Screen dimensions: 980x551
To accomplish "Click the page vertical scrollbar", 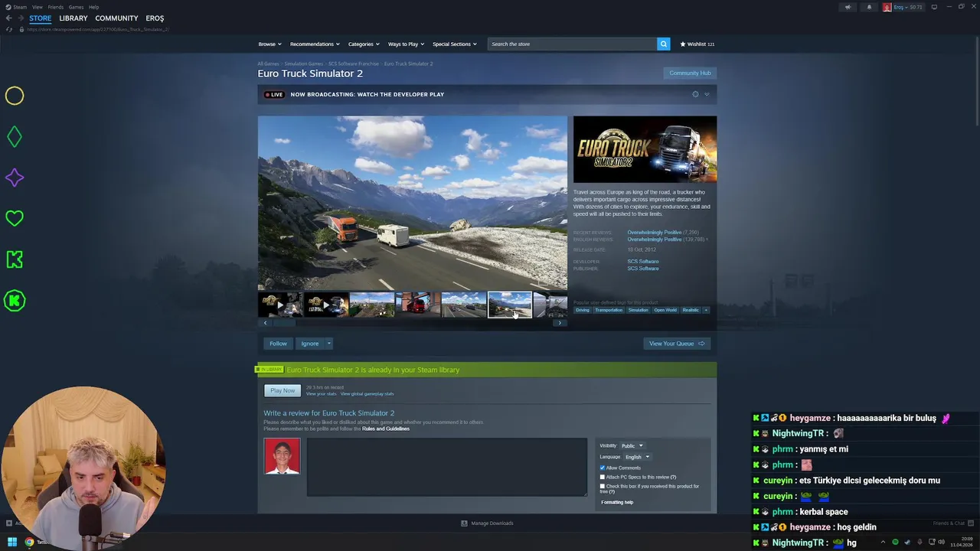I will (976, 82).
